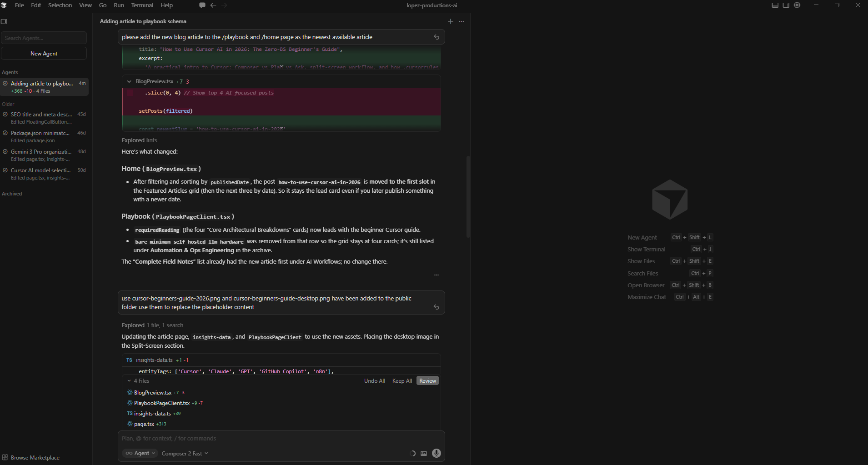Revert first prompt about adding blog article
Screen dimensions: 868x465
coord(437,37)
